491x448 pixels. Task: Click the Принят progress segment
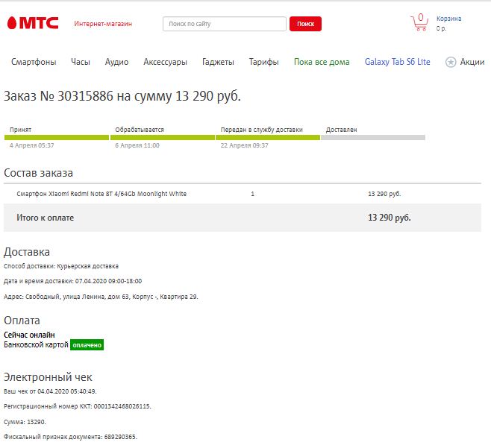(x=57, y=137)
